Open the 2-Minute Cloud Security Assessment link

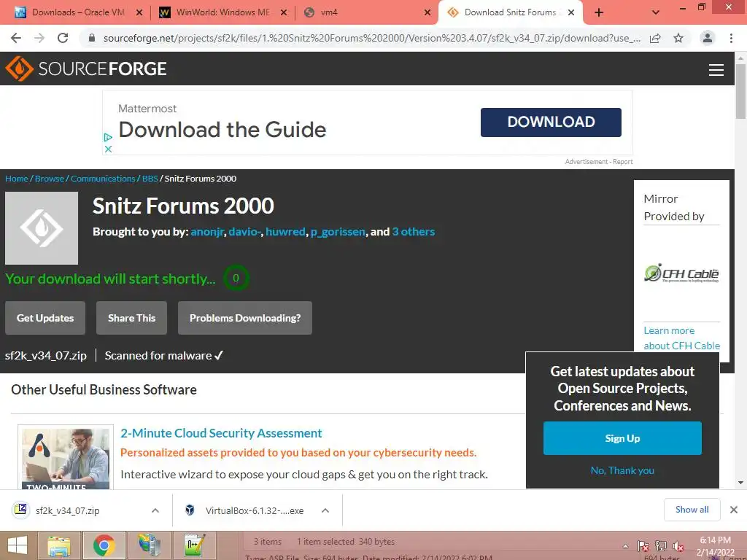[221, 433]
